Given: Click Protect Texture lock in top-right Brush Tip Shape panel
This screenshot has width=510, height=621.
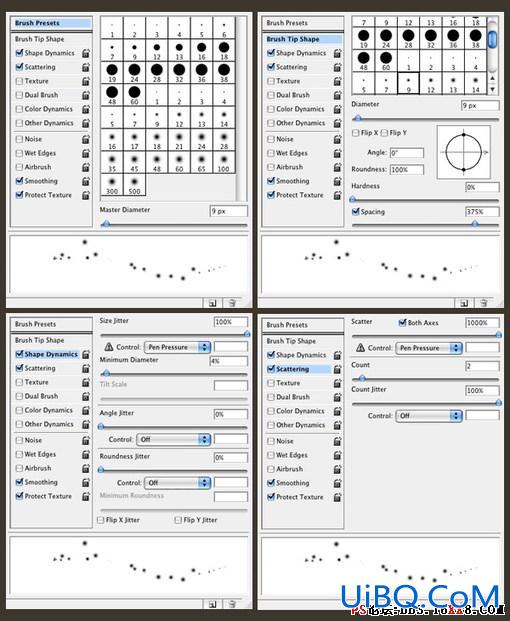Looking at the screenshot, I should coord(337,195).
